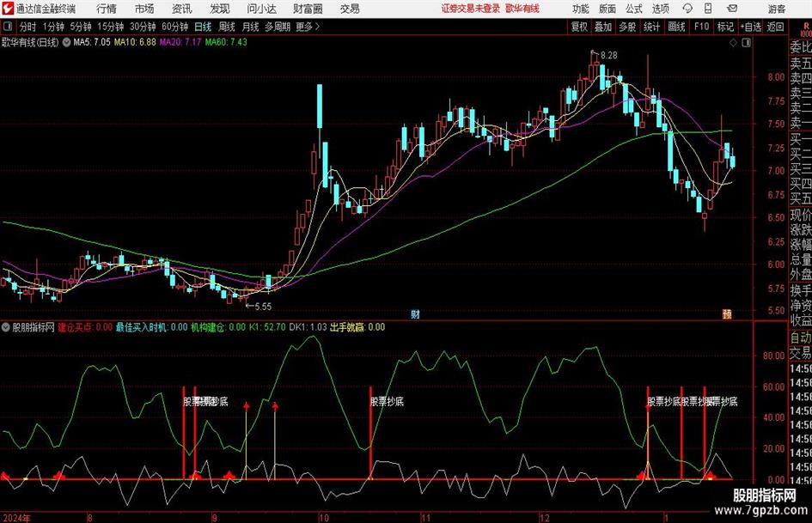Click the mobile phone icon
812x523 pixels.
click(708, 9)
